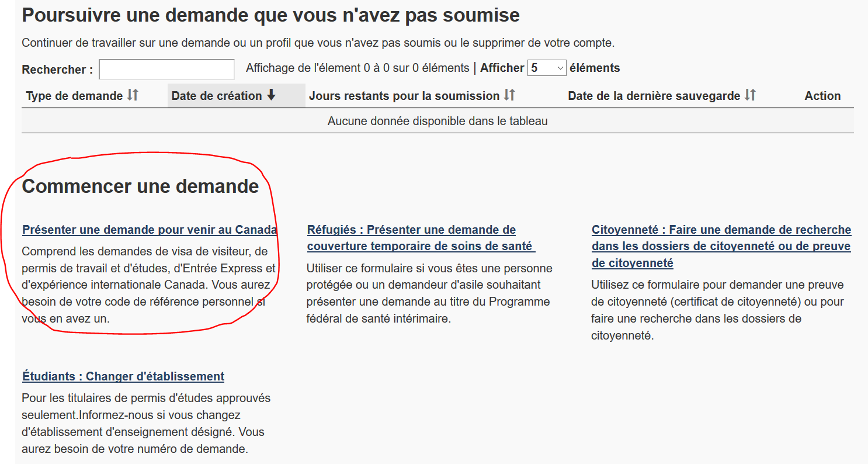The height and width of the screenshot is (464, 868).
Task: Click the 'Commencer une demande' heading
Action: (x=140, y=186)
